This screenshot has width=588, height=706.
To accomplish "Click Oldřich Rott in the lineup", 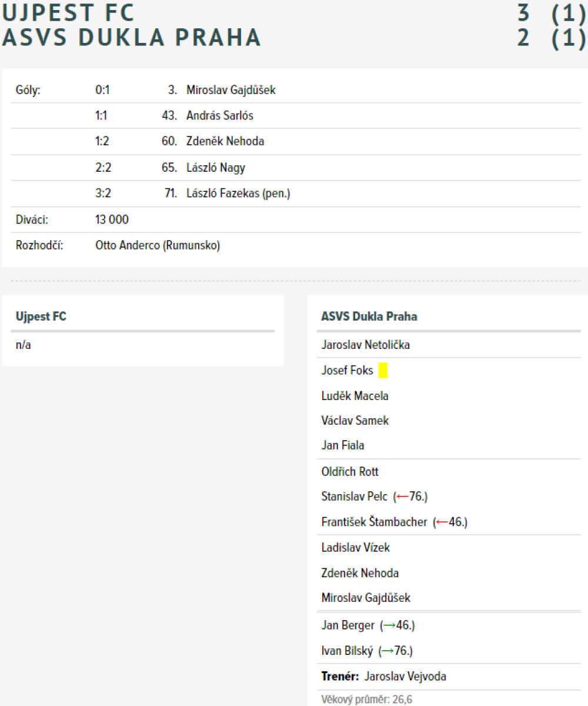I will point(350,472).
